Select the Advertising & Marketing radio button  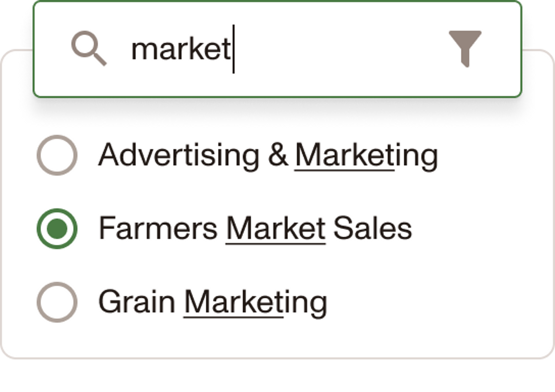[x=57, y=155]
